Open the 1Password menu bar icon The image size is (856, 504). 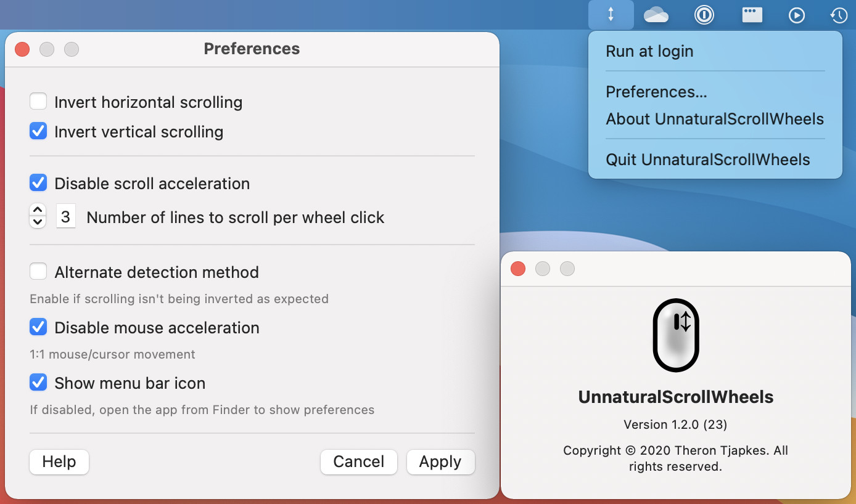(x=704, y=15)
